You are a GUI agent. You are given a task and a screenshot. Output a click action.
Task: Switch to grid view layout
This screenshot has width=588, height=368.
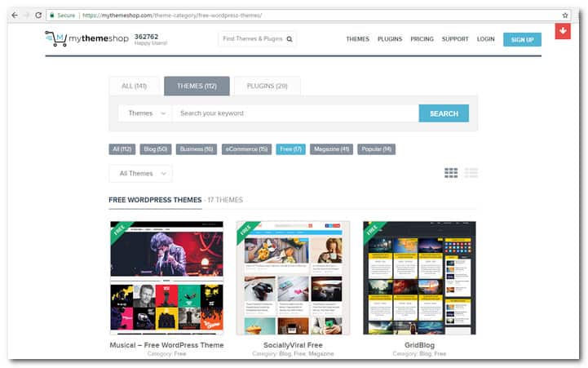point(451,173)
